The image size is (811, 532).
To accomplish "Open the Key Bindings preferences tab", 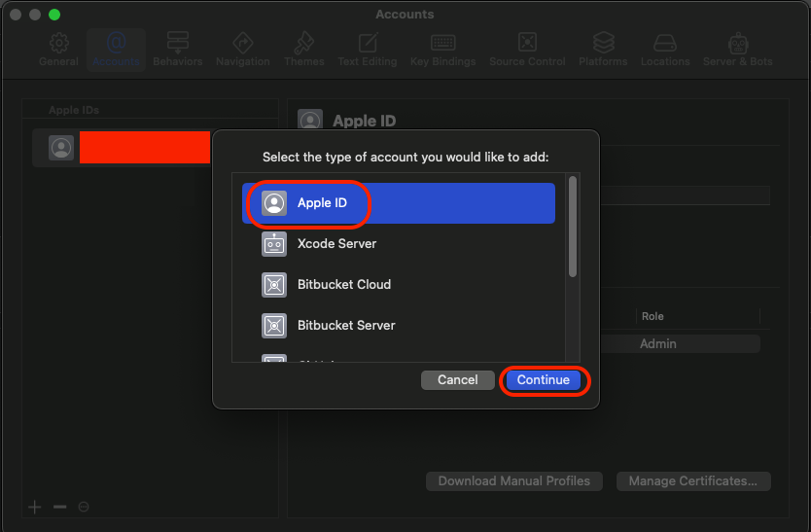I will pyautogui.click(x=442, y=50).
